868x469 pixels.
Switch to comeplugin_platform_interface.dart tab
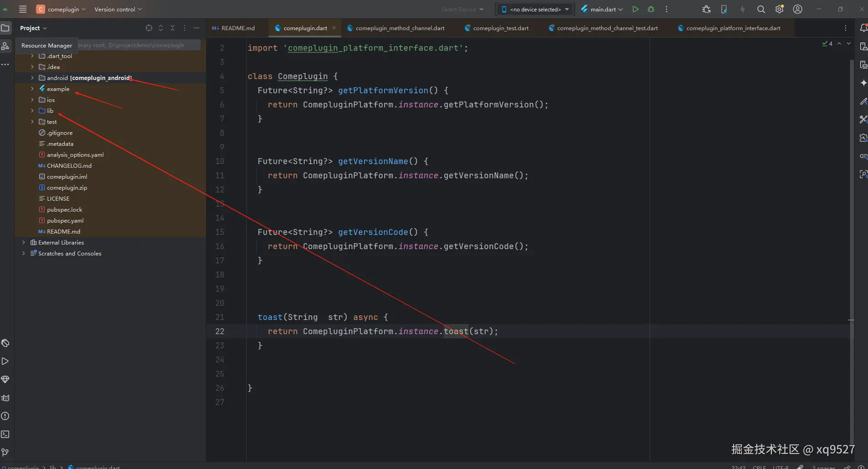[x=729, y=28]
